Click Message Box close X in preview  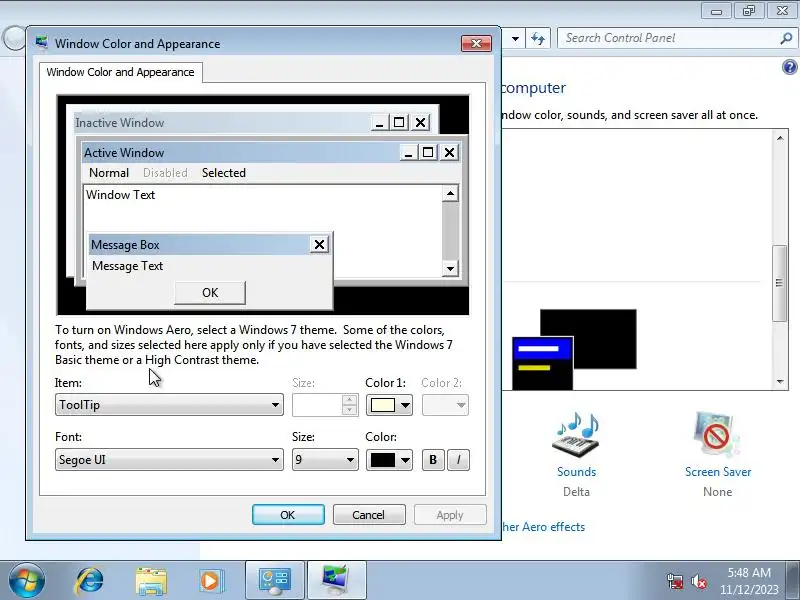tap(319, 244)
